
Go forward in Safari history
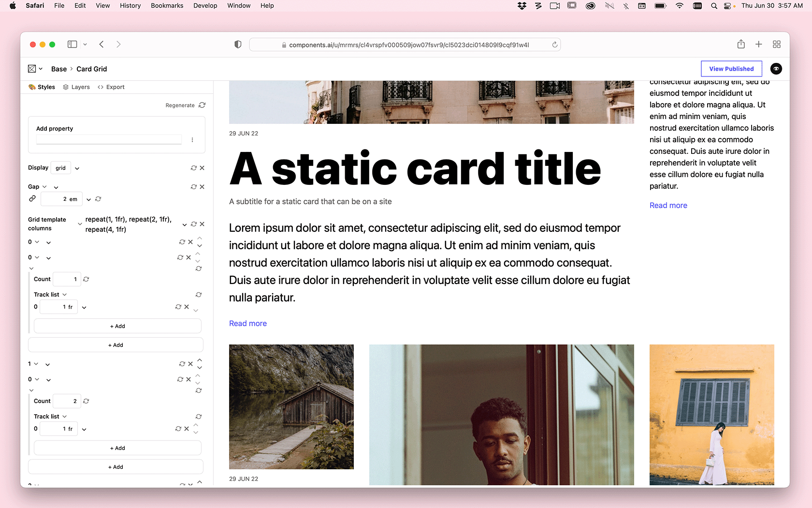[x=118, y=44]
